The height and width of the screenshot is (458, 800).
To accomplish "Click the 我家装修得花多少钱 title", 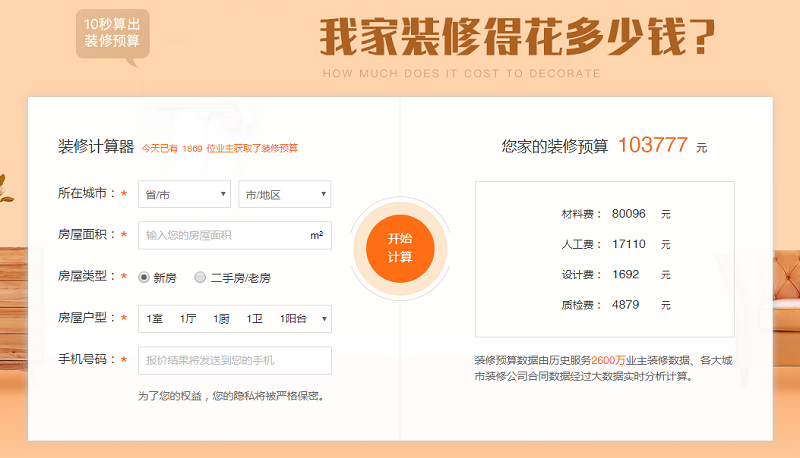I will [517, 36].
